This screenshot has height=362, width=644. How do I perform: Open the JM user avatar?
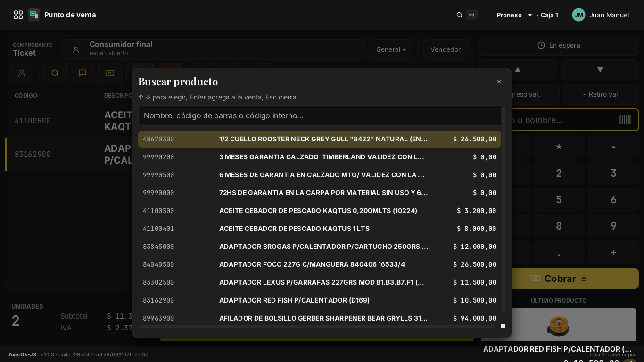(x=578, y=15)
